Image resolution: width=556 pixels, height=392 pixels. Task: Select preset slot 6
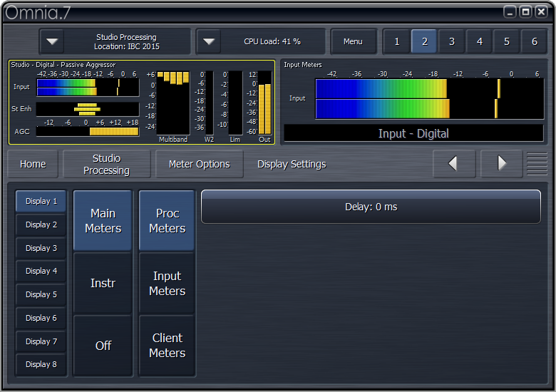pos(534,41)
